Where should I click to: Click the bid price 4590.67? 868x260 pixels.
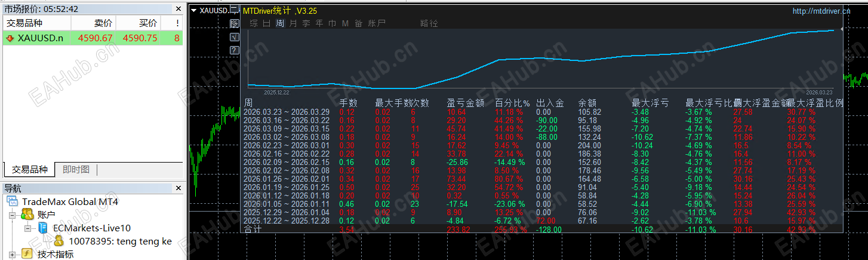[96, 38]
